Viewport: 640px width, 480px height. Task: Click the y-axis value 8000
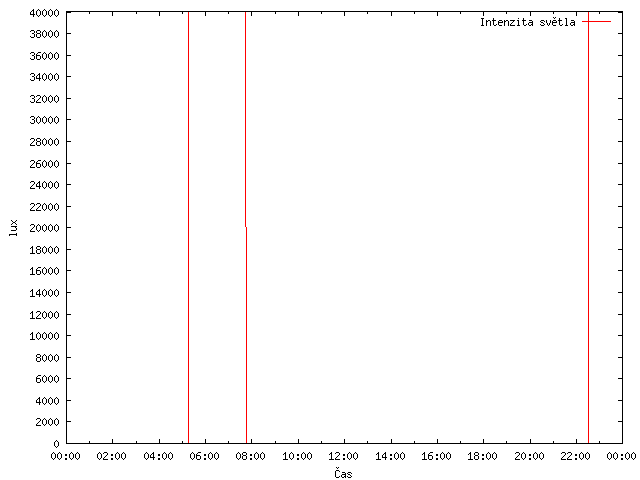(x=47, y=358)
